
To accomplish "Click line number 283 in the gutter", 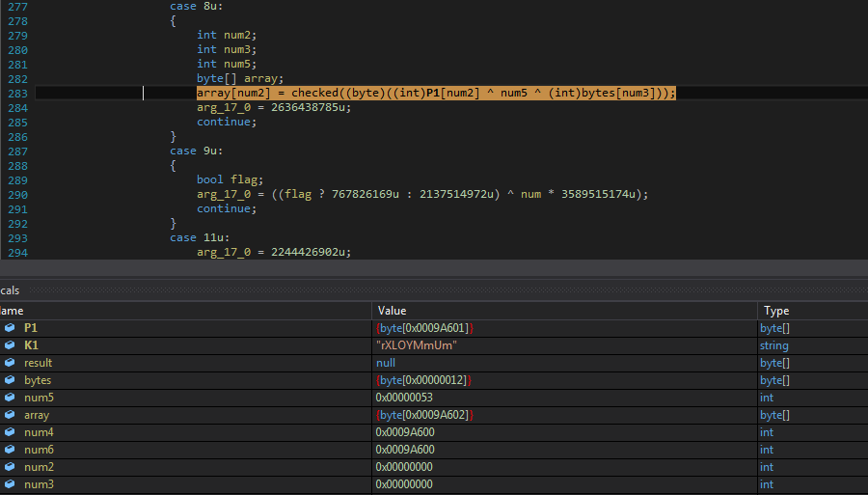I will [x=16, y=93].
